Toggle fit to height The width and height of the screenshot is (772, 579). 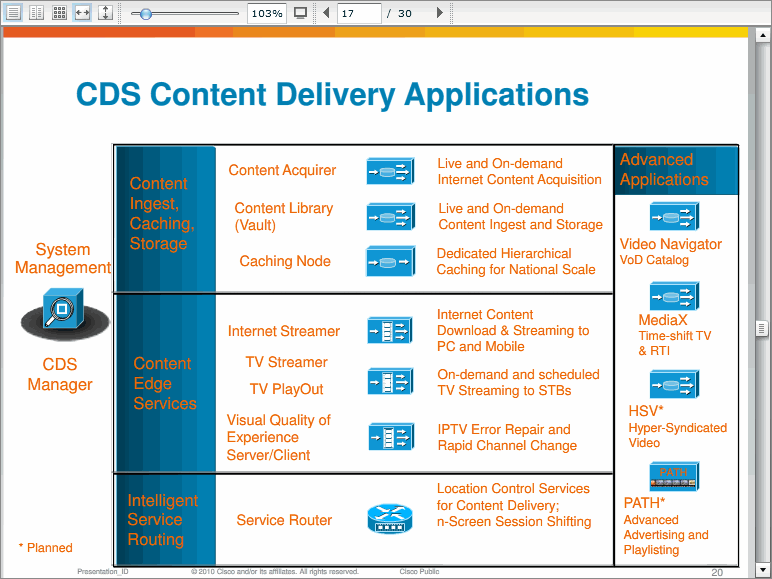[x=105, y=13]
